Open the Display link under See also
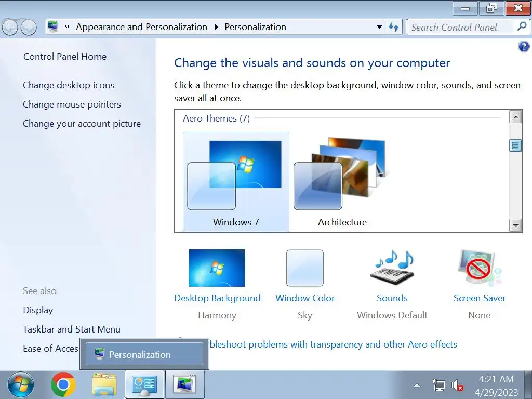 (38, 310)
